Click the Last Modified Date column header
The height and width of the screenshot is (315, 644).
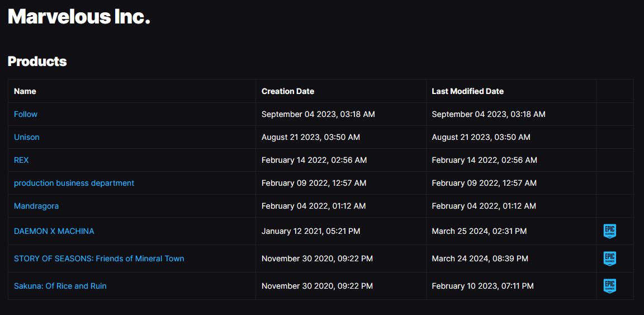[x=467, y=91]
